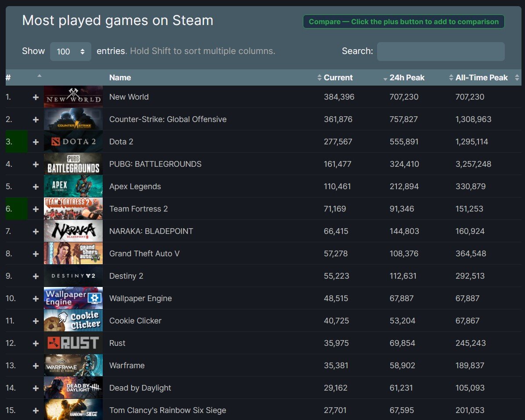Screen dimensions: 525x420
Task: Open Team Fortress 2 name link
Action: pyautogui.click(x=138, y=209)
